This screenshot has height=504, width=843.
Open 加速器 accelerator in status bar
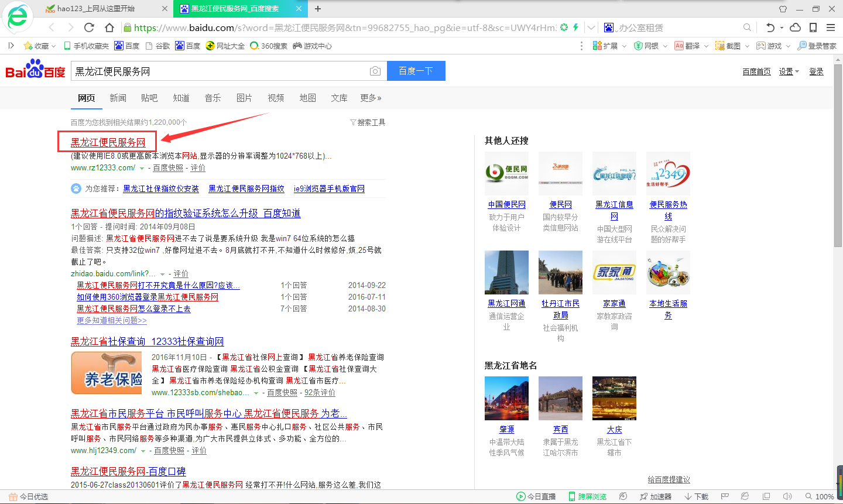[x=656, y=496]
